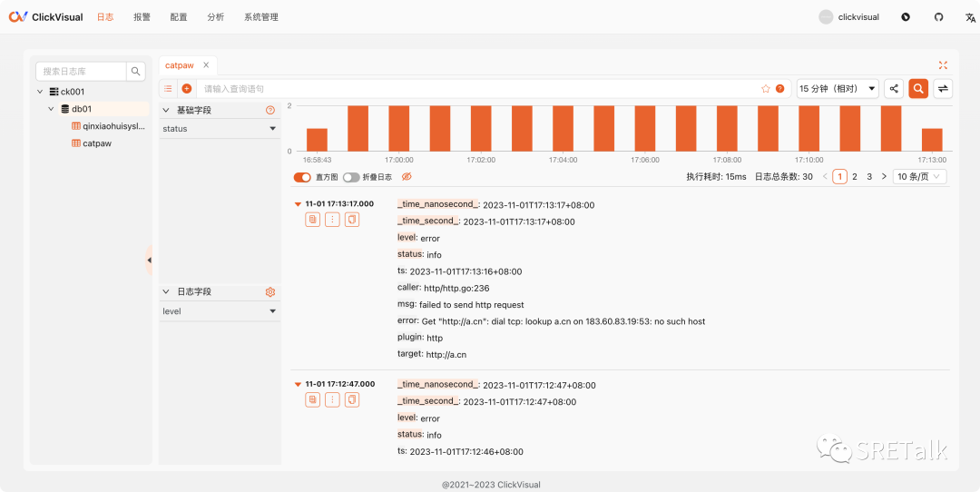Collapse the 日志字段 section
The image size is (980, 492).
(166, 292)
